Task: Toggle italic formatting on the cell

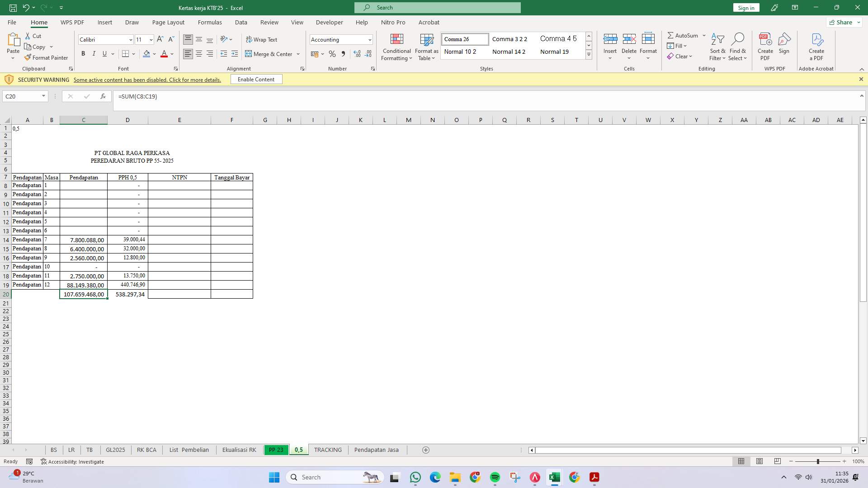Action: 94,53
